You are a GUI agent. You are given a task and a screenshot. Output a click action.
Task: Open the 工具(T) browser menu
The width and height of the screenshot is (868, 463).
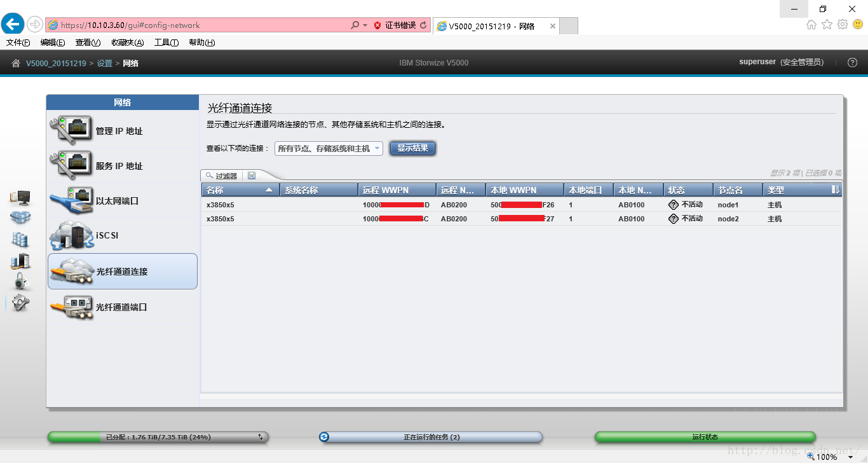(166, 43)
